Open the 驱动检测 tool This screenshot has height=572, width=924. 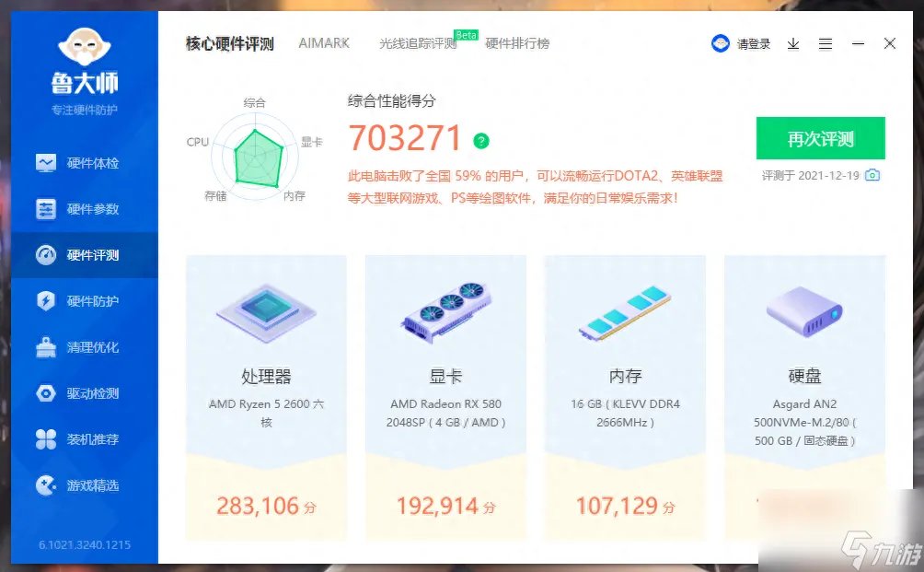78,393
